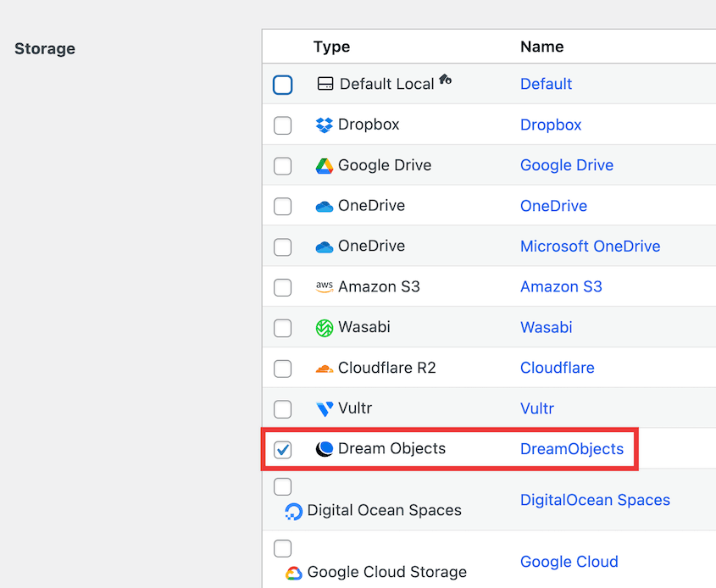716x588 pixels.
Task: Click the Vultr logo icon
Action: pos(325,408)
